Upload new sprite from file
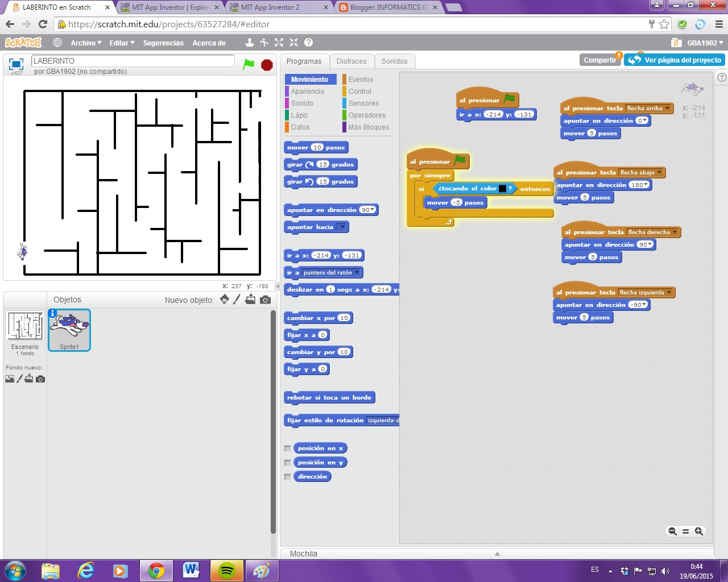The image size is (728, 582). (250, 300)
